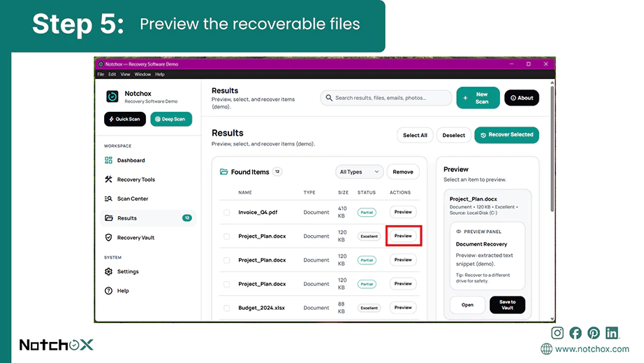The height and width of the screenshot is (363, 644).
Task: Start a Deep Scan
Action: pyautogui.click(x=171, y=119)
